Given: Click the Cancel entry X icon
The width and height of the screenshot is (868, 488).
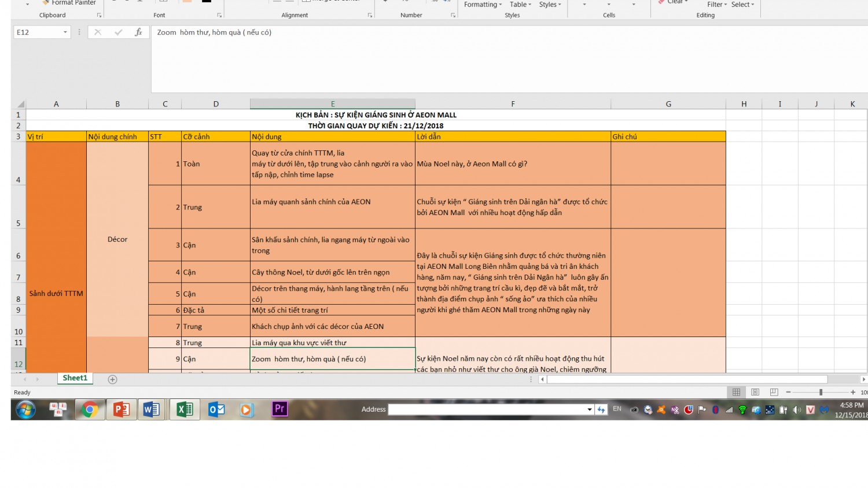Looking at the screenshot, I should [98, 32].
